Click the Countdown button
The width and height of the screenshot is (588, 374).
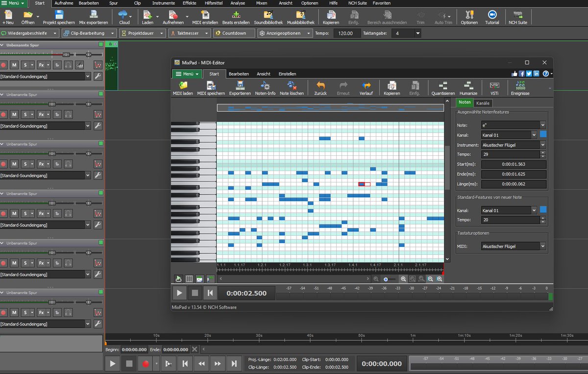click(234, 33)
